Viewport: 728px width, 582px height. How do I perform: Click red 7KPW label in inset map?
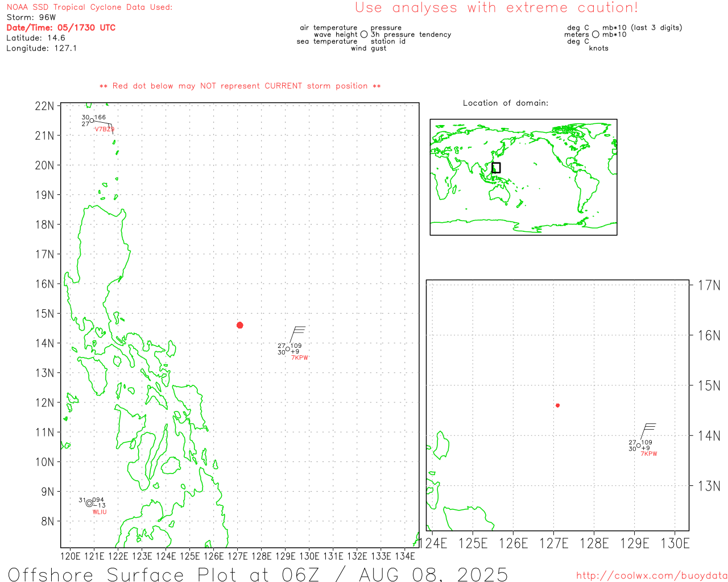point(649,454)
